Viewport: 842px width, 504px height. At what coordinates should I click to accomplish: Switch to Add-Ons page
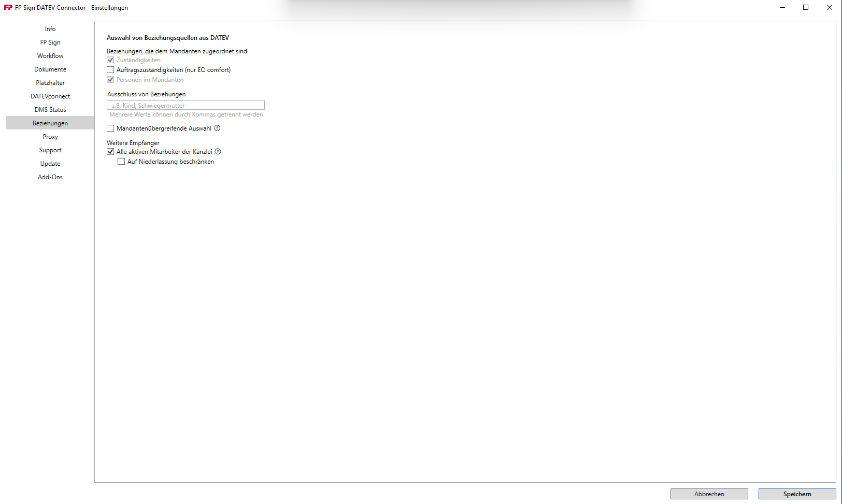coord(50,177)
